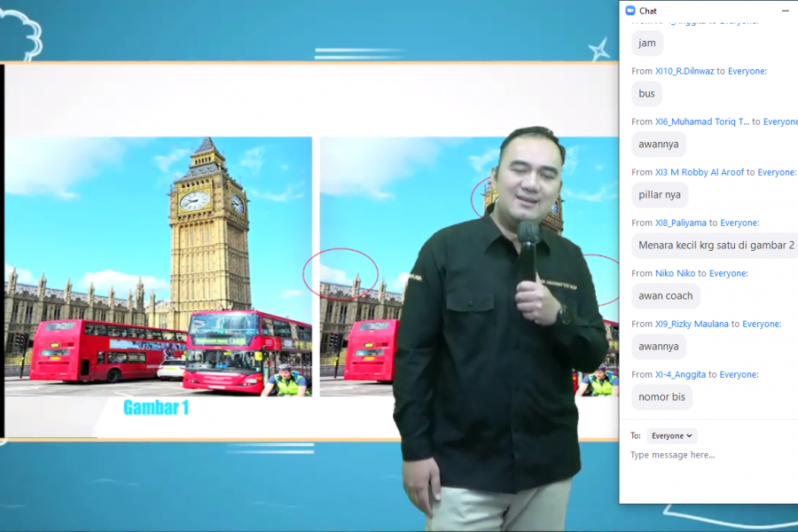
Task: Select the 'jam' chat message bubble
Action: click(x=647, y=43)
